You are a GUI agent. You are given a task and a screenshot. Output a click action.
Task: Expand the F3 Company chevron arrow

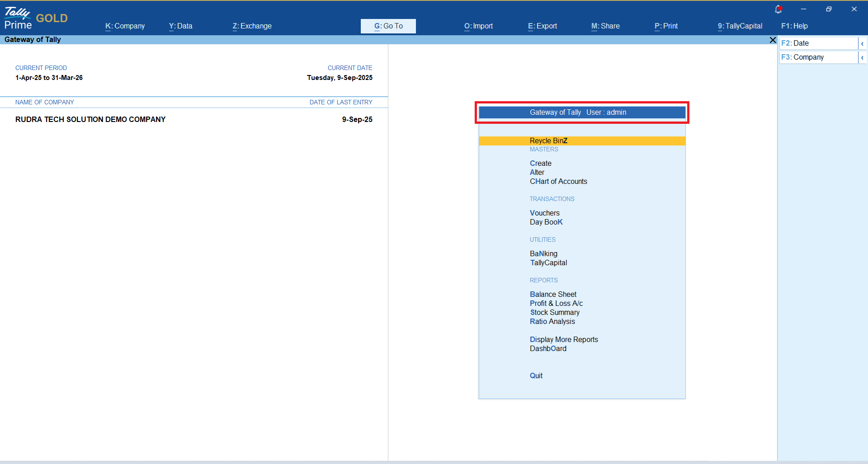(x=862, y=57)
